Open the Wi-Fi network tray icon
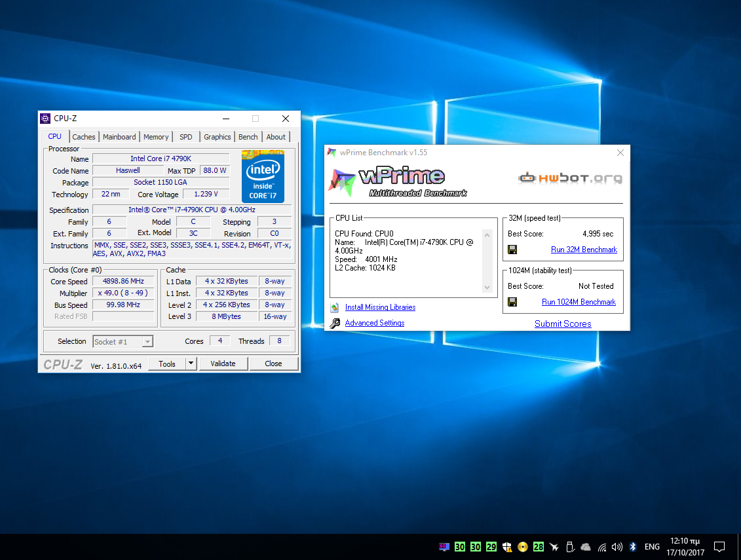This screenshot has width=741, height=560. 602,548
